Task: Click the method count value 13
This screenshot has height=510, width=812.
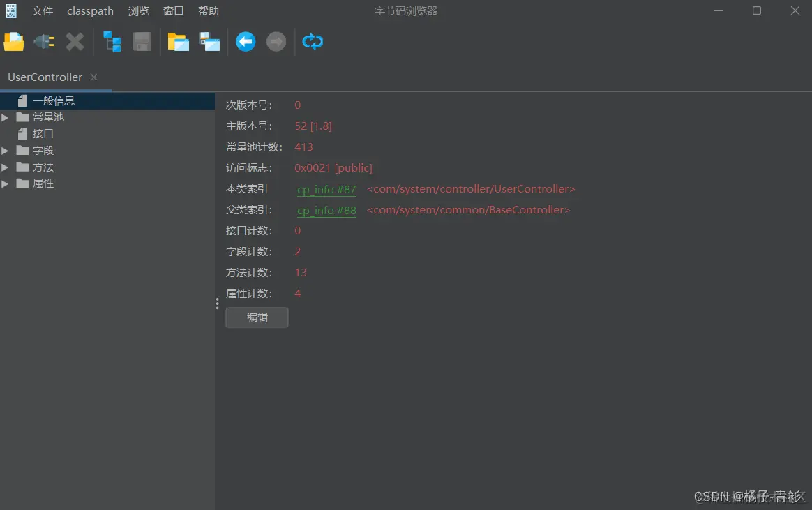Action: (301, 272)
